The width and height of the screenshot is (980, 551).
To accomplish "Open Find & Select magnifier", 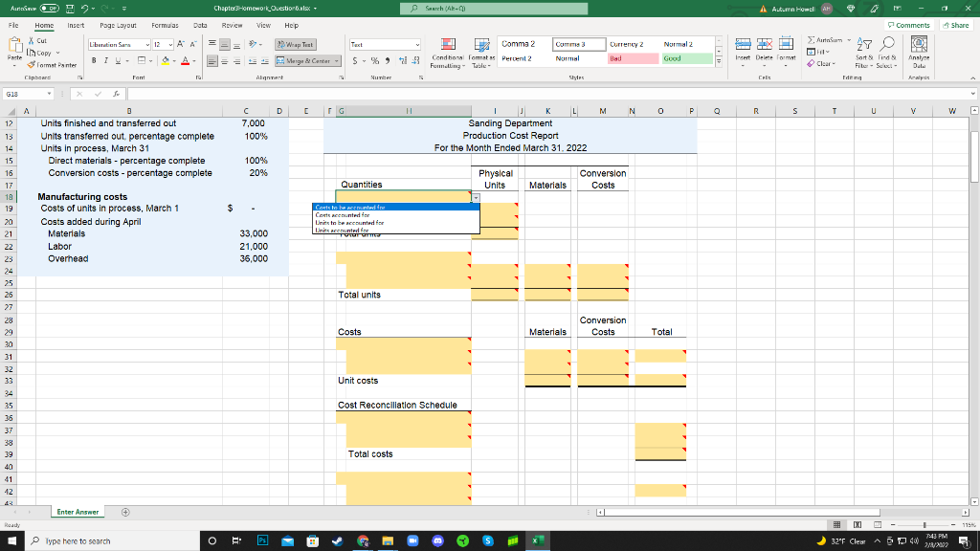I will tap(886, 53).
